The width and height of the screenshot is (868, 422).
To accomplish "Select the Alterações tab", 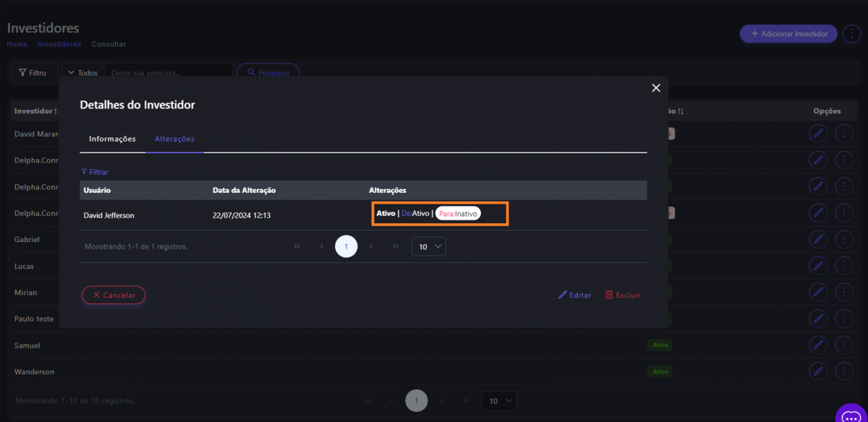I will [174, 139].
